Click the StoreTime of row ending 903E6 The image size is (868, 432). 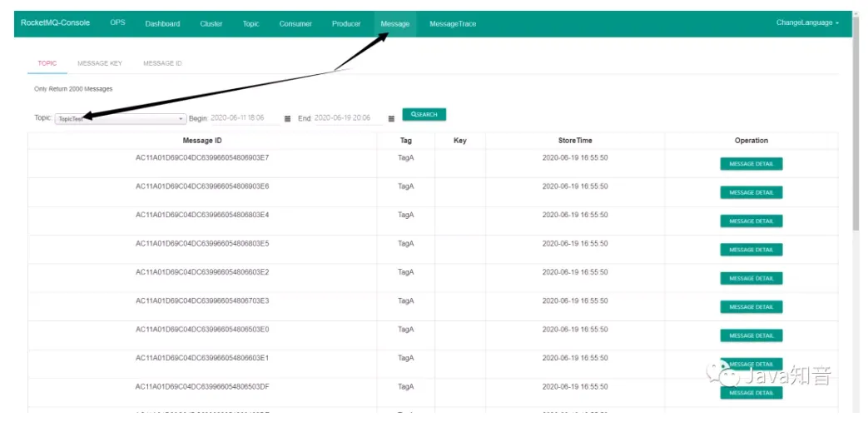coord(575,186)
